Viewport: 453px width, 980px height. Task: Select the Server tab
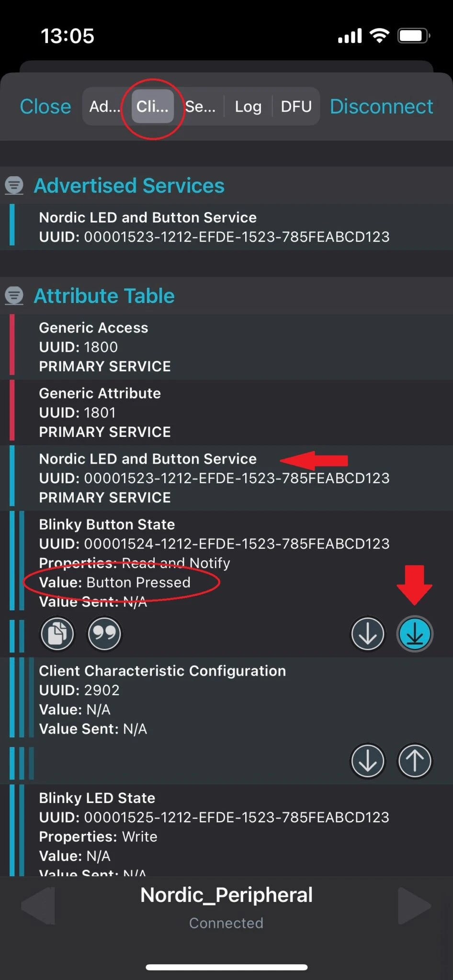coord(200,106)
